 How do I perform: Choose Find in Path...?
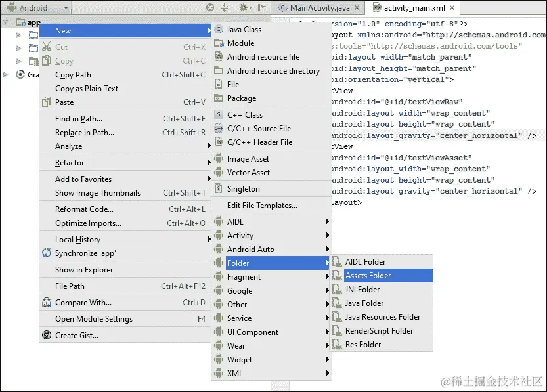125,119
